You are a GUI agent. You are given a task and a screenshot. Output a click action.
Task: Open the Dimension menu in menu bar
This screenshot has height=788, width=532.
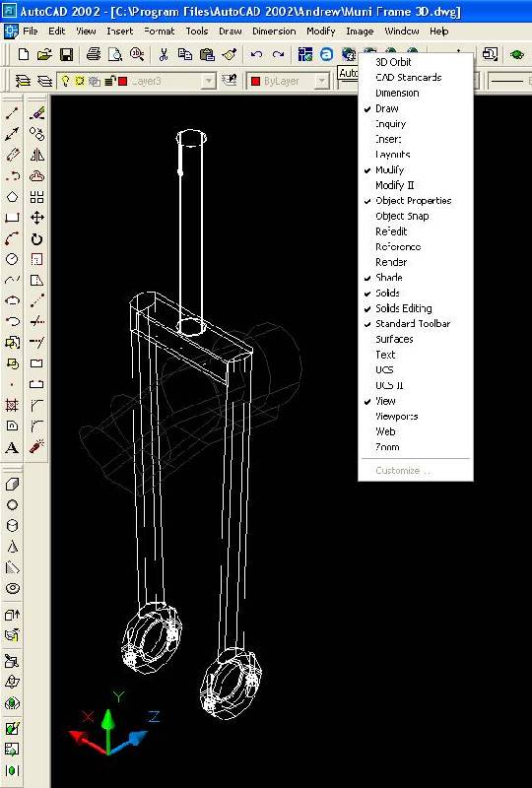[x=274, y=32]
